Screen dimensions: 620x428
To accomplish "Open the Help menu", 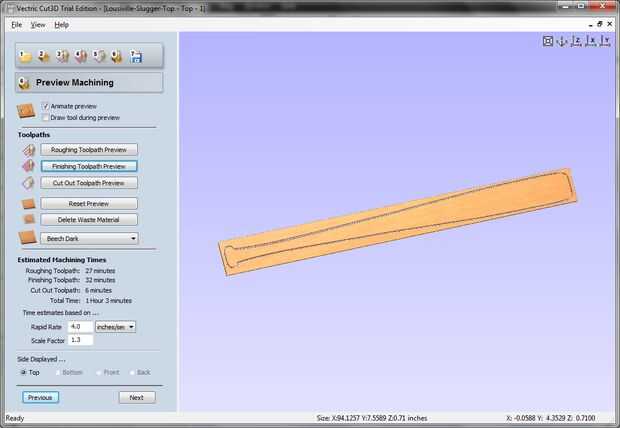I will (x=62, y=25).
